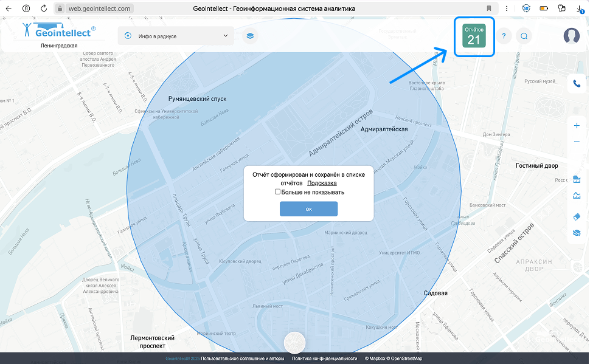The image size is (590, 364).
Task: Zoom in the map with plus
Action: 577,126
